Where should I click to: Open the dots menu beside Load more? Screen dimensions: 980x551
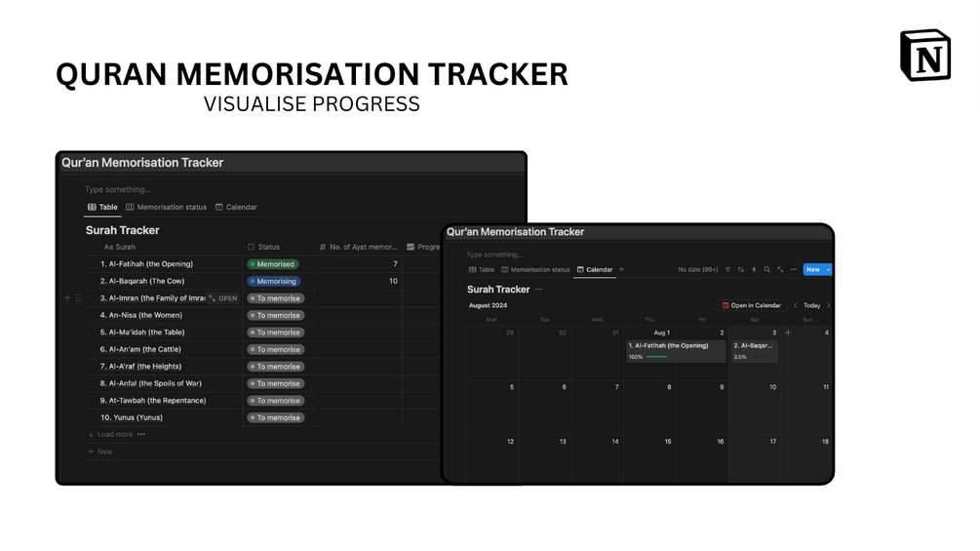[x=141, y=434]
